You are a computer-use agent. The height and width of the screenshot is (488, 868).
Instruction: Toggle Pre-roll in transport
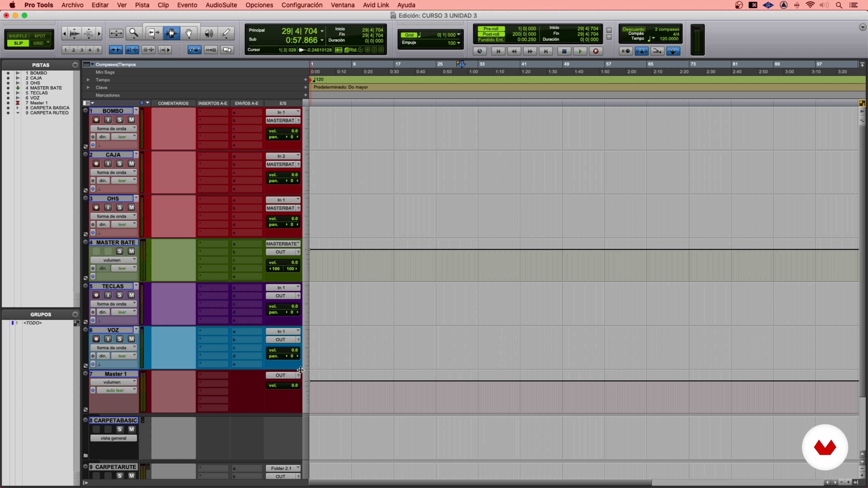[x=491, y=29]
